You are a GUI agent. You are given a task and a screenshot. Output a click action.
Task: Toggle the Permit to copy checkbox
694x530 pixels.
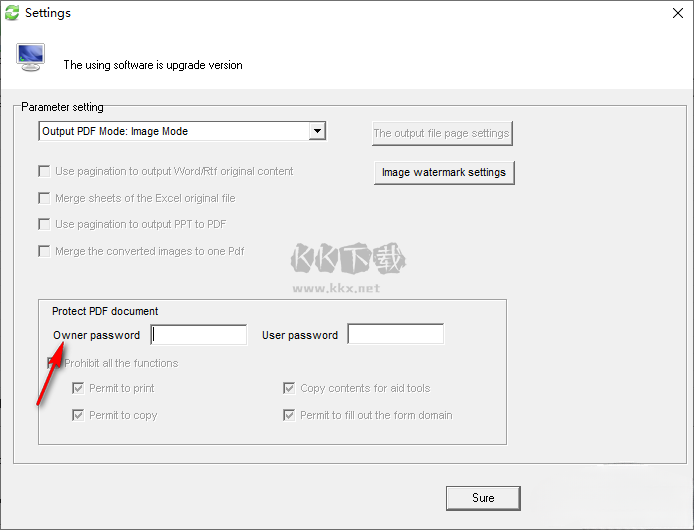point(78,415)
